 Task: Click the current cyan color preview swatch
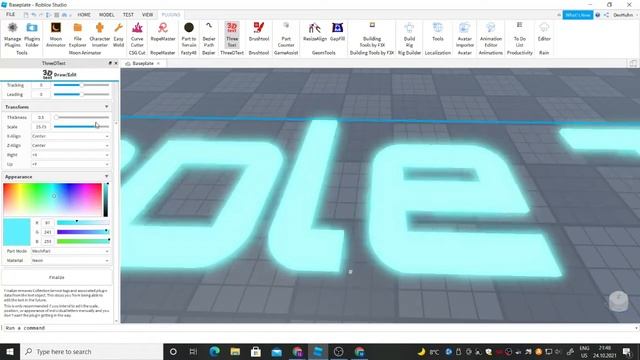(x=17, y=232)
